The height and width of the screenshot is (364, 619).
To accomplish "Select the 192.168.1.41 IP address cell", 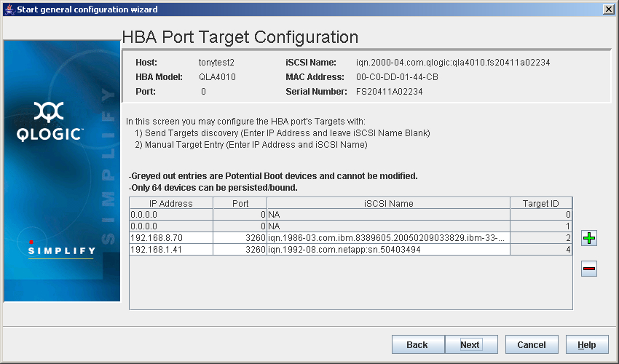I will 171,250.
